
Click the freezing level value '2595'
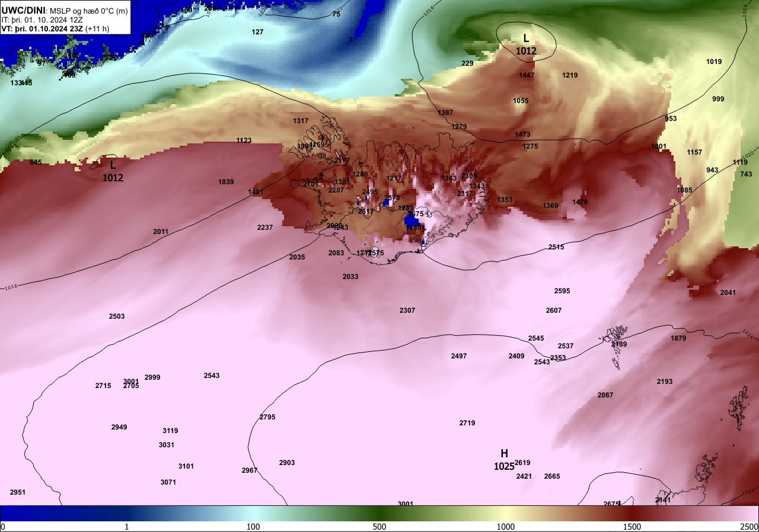click(562, 291)
